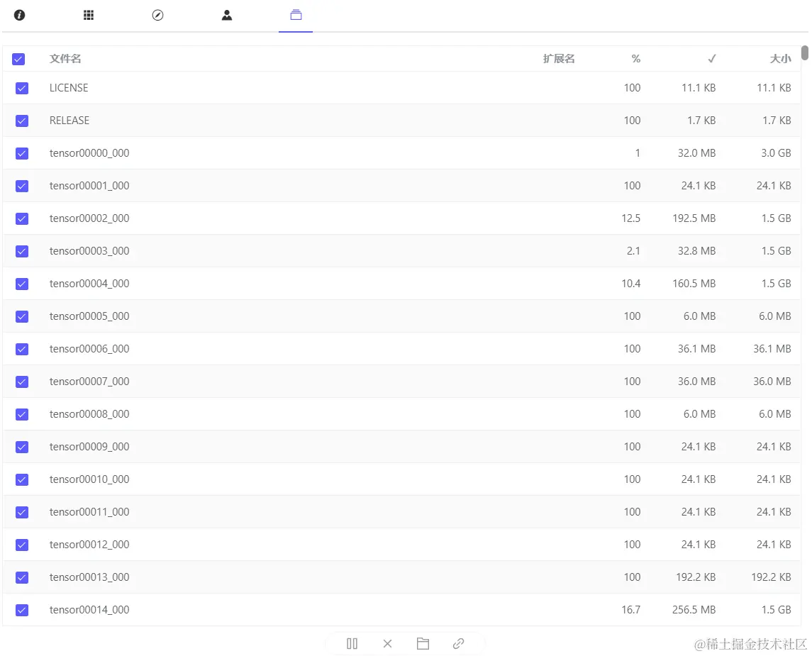812x656 pixels.
Task: Uncheck the LICENSE file checkbox
Action: [x=22, y=88]
